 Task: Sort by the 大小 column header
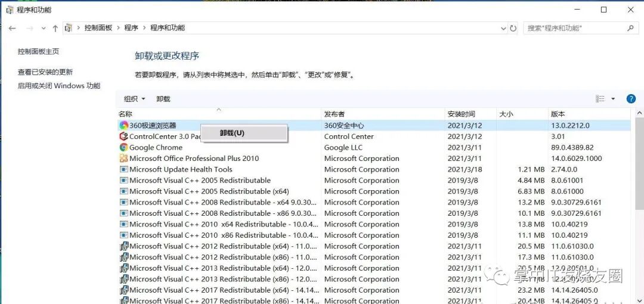522,114
